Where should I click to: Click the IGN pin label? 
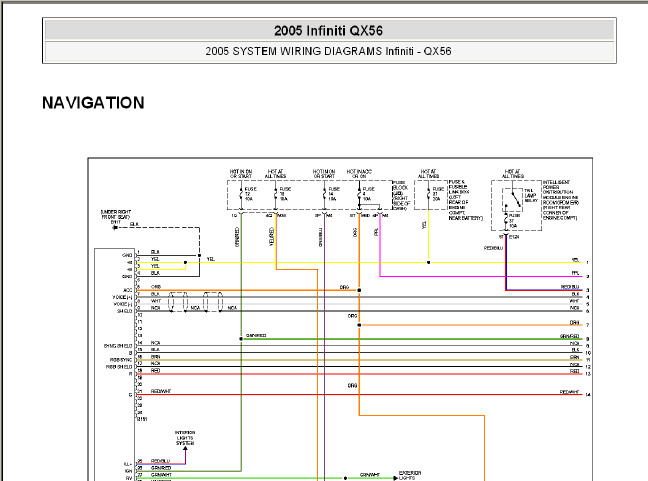[128, 471]
